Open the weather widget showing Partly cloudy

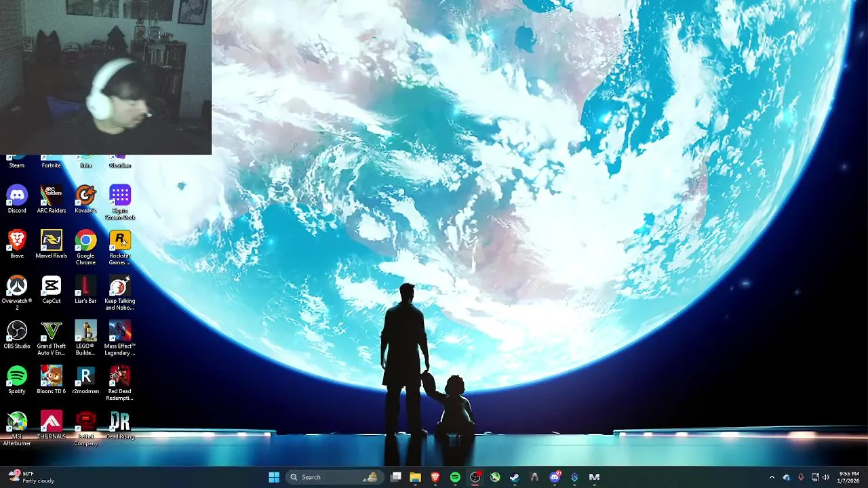click(31, 477)
